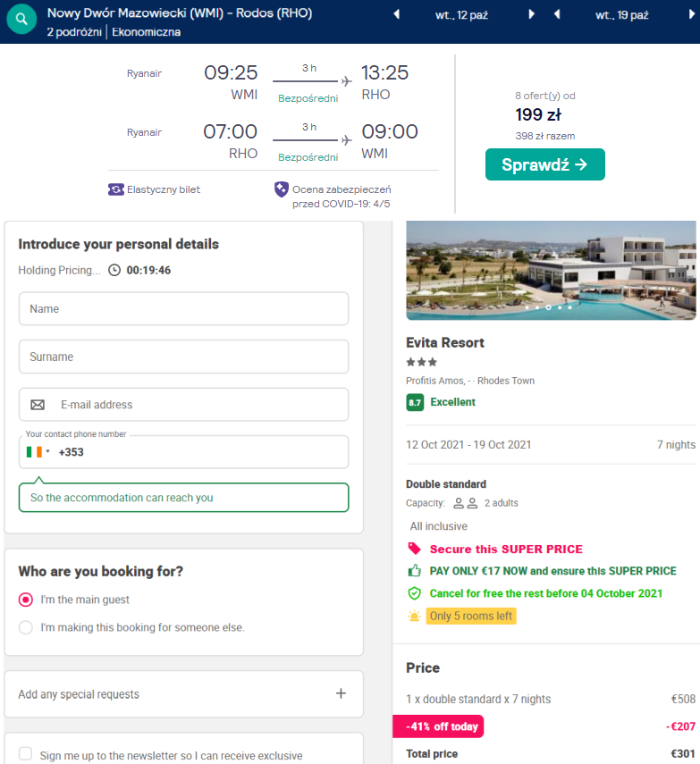Tick the newsletter sign-up checkbox

[25, 754]
